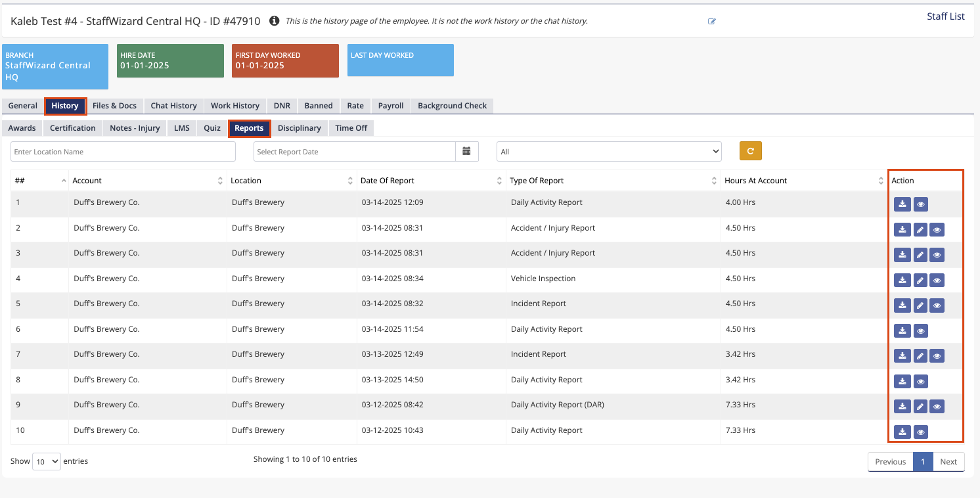This screenshot has height=498, width=980.
Task: Click the edit icon in page header
Action: click(x=711, y=21)
